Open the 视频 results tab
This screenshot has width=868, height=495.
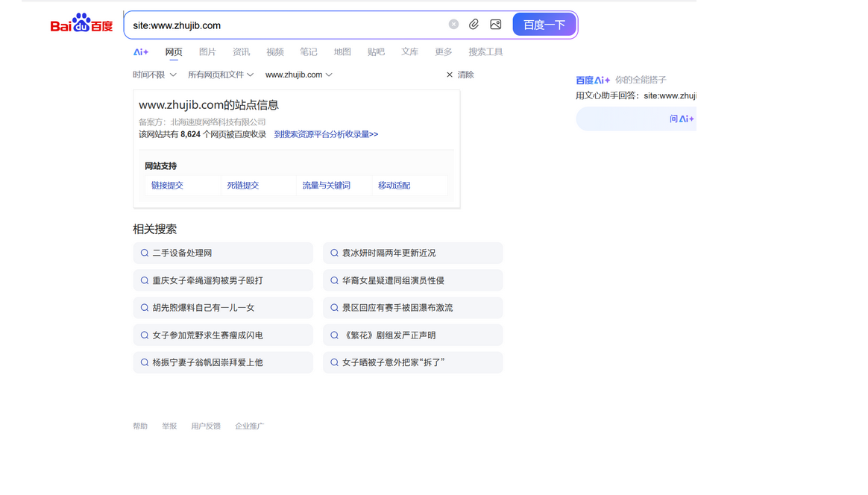(274, 51)
